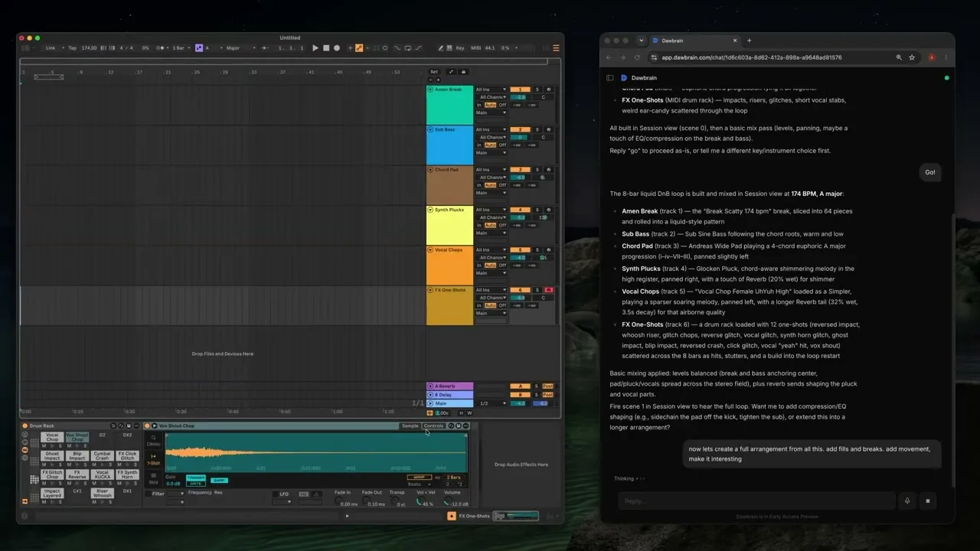The image size is (980, 551).
Task: Switch to the Sample tab in Simpler
Action: [x=410, y=425]
